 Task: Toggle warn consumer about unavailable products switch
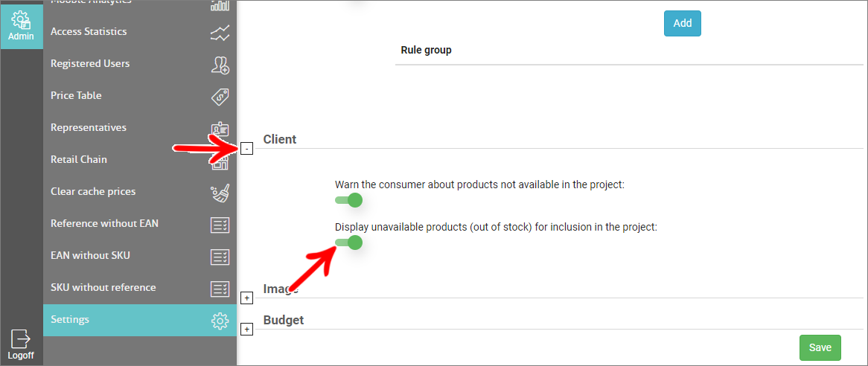coord(348,200)
